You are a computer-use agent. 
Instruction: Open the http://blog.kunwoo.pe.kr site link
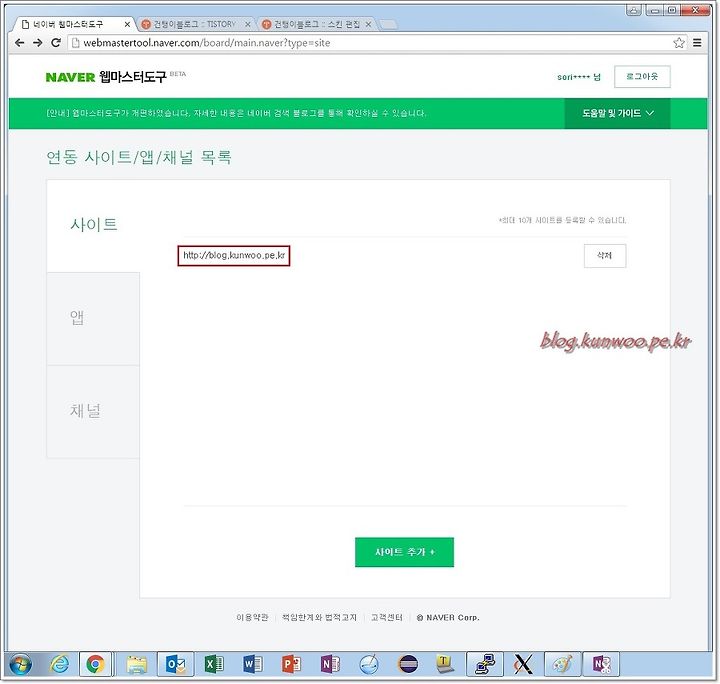click(x=234, y=255)
